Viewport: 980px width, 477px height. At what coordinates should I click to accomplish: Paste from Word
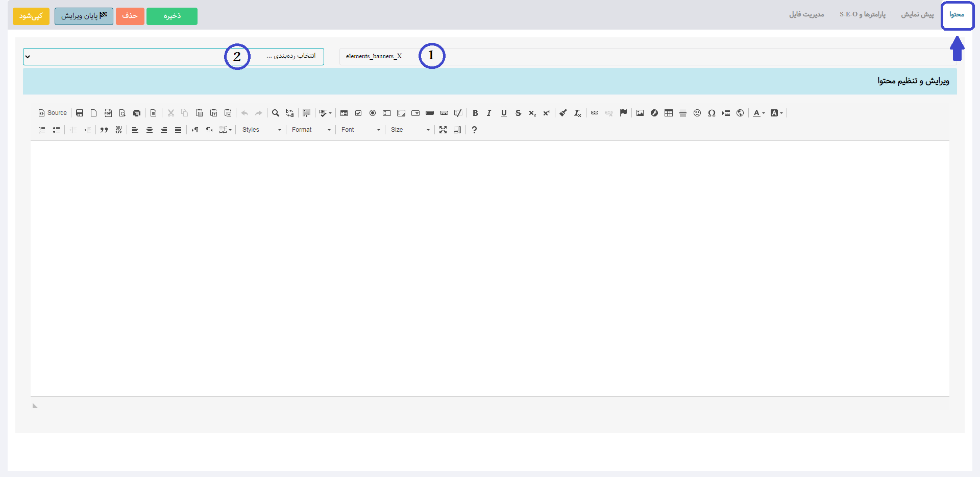pos(228,113)
